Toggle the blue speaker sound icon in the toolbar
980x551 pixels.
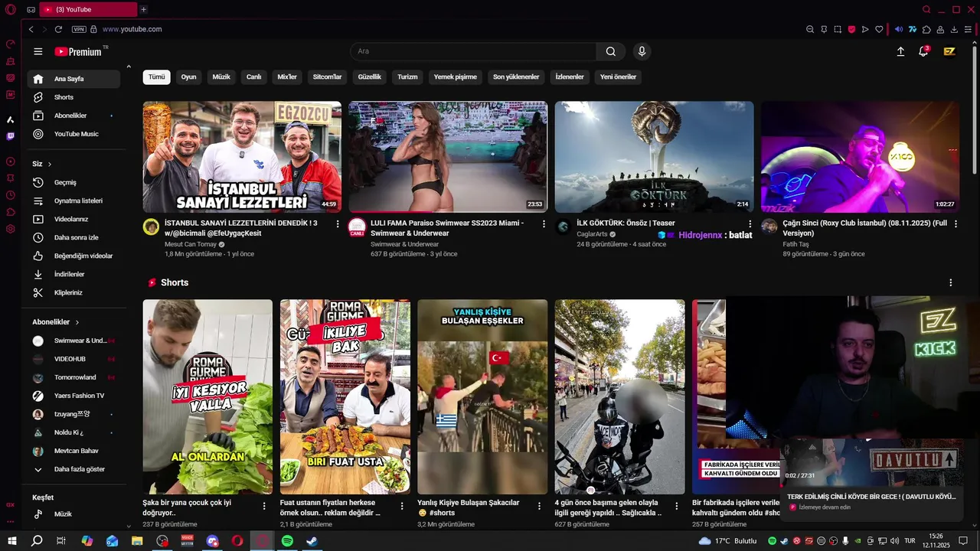(899, 29)
